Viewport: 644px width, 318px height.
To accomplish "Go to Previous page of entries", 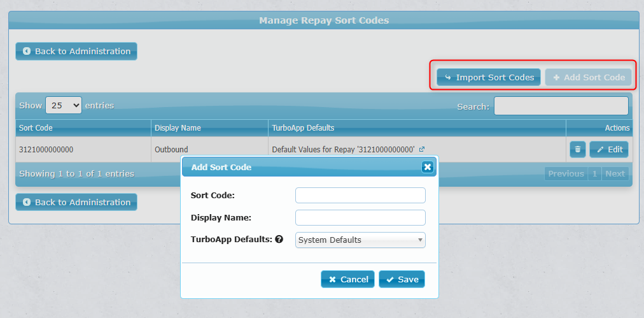I will point(566,173).
